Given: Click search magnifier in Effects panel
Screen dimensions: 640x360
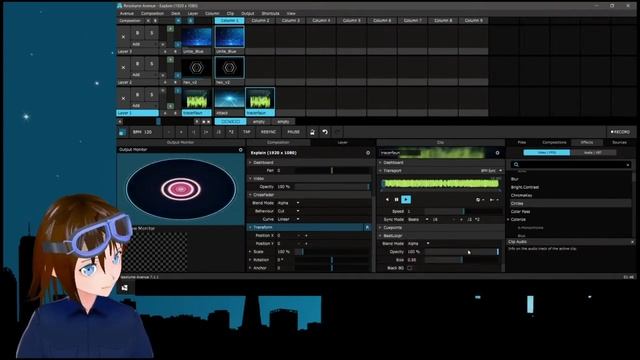Looking at the screenshot, I should pyautogui.click(x=516, y=164).
